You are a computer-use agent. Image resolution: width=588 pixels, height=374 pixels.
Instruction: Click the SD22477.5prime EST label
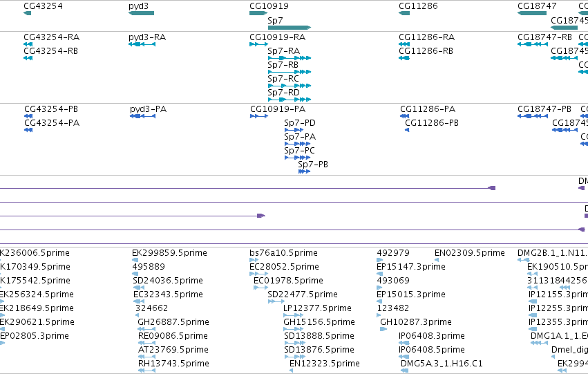point(303,294)
